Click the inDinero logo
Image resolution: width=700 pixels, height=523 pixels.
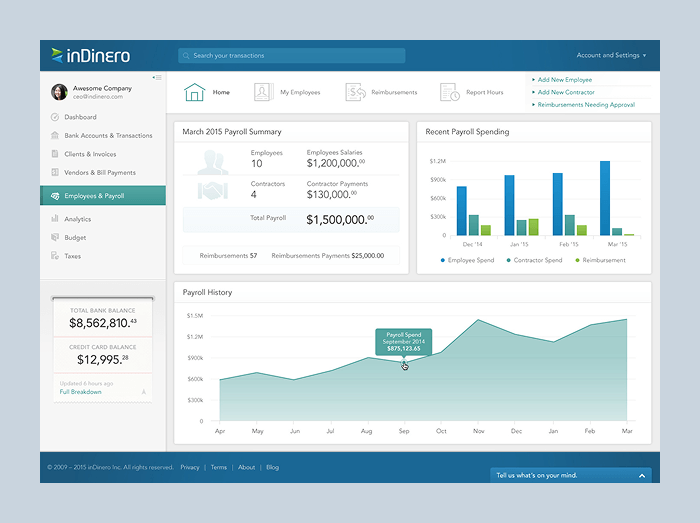click(91, 55)
